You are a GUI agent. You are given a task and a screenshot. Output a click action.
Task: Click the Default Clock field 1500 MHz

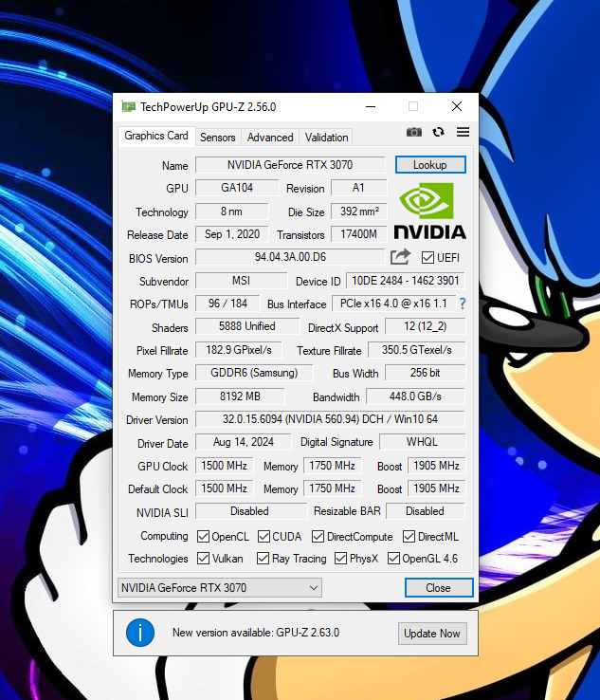tap(225, 488)
